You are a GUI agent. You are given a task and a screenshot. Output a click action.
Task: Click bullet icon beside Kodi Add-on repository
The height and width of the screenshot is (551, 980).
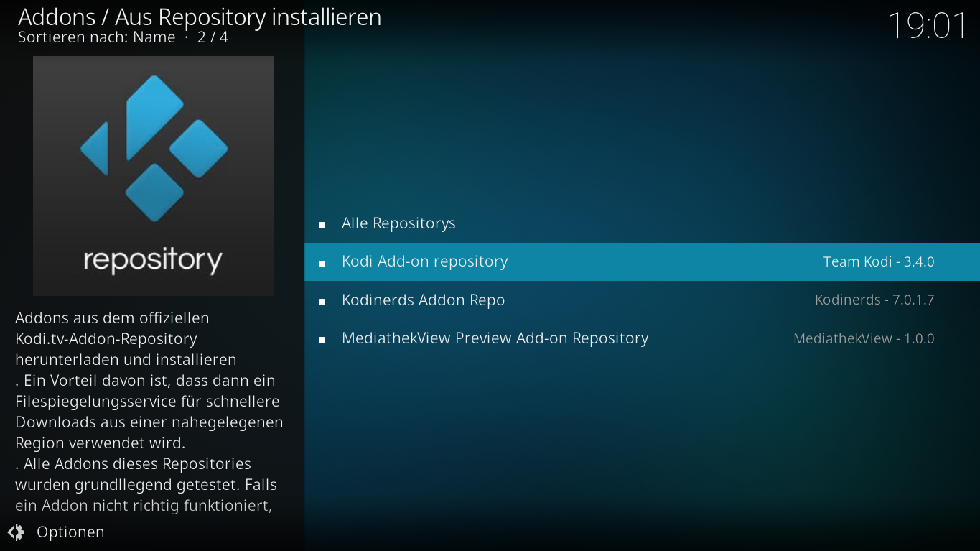[x=322, y=264]
